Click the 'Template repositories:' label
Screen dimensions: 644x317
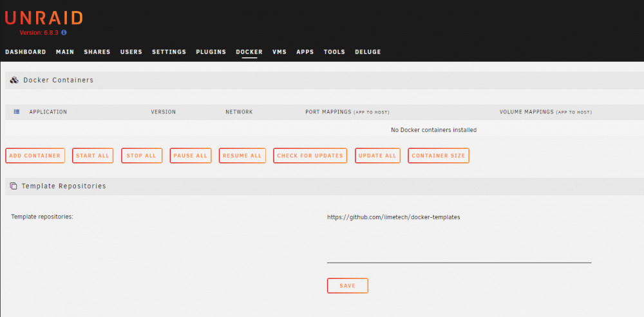[43, 216]
